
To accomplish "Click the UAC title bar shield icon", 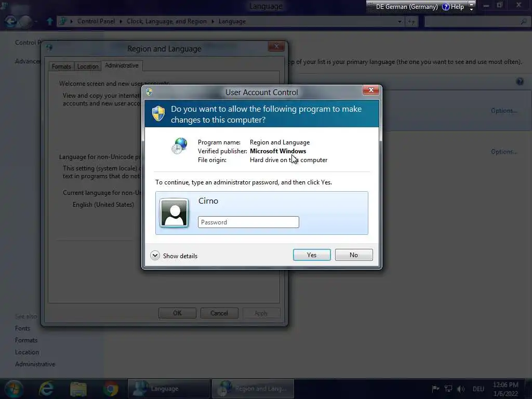I will [x=149, y=92].
